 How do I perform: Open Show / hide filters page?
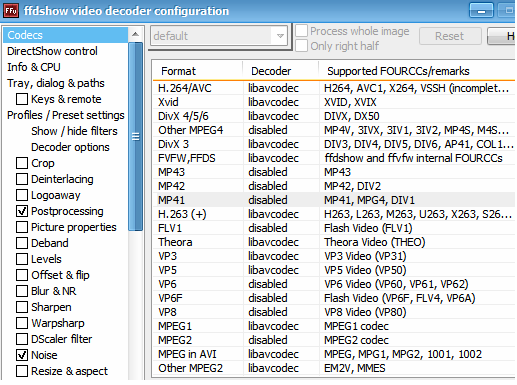pyautogui.click(x=74, y=131)
